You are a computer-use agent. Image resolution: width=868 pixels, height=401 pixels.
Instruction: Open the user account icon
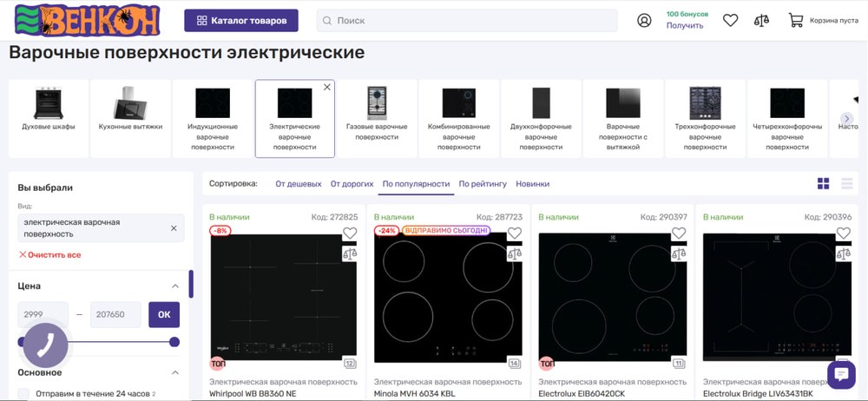click(644, 20)
